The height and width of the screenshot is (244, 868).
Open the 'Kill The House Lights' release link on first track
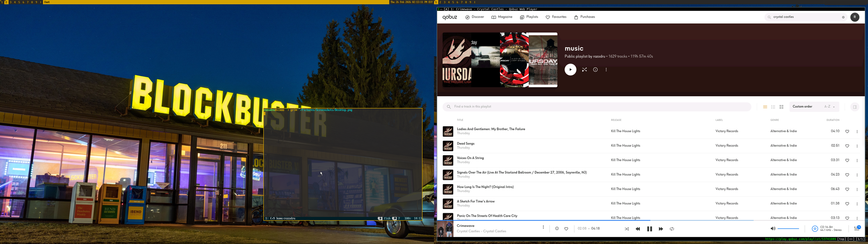point(625,131)
